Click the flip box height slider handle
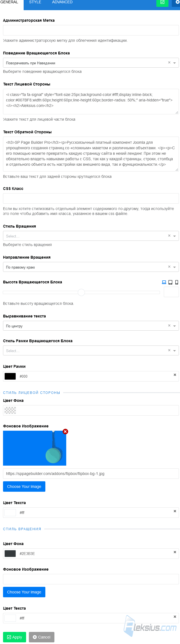The image size is (180, 644). (81, 292)
